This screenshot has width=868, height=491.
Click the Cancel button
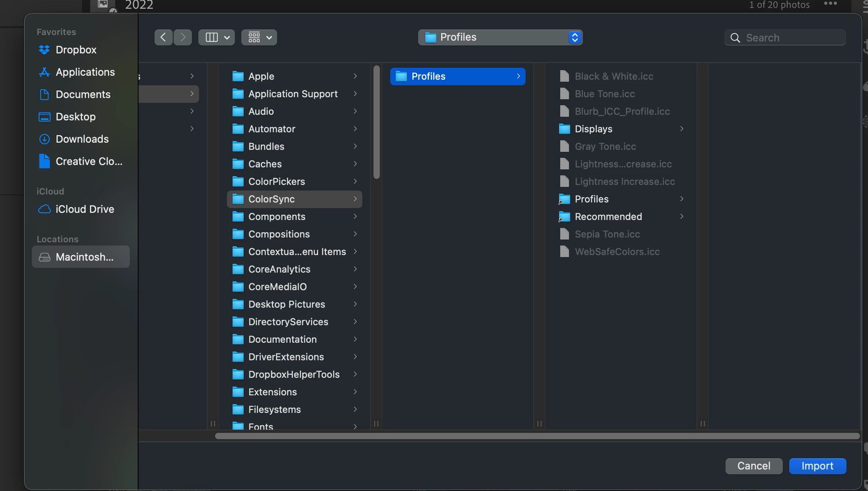coord(753,466)
